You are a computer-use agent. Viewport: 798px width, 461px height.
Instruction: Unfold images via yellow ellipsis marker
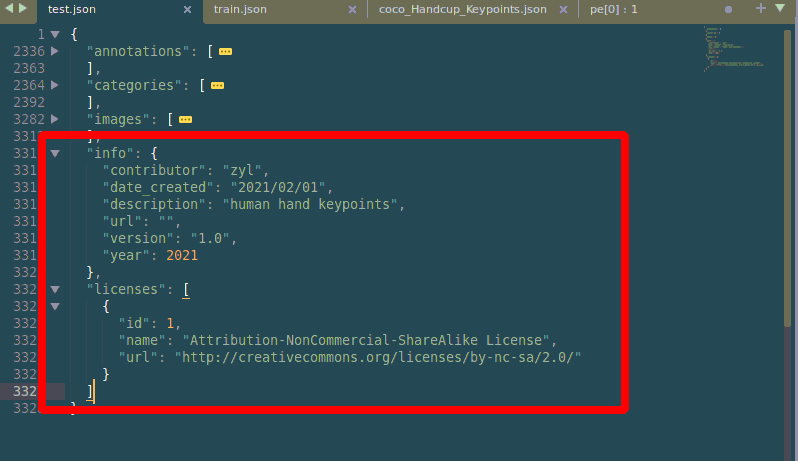[x=185, y=120]
